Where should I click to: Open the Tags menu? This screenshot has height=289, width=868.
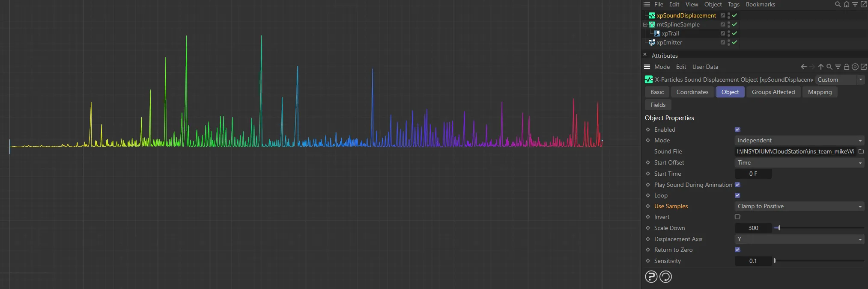[x=734, y=4]
